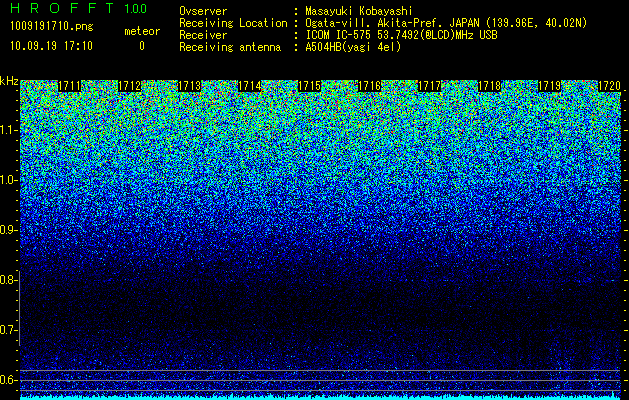Click the HROFFT 1.0.0 title text

pos(79,8)
